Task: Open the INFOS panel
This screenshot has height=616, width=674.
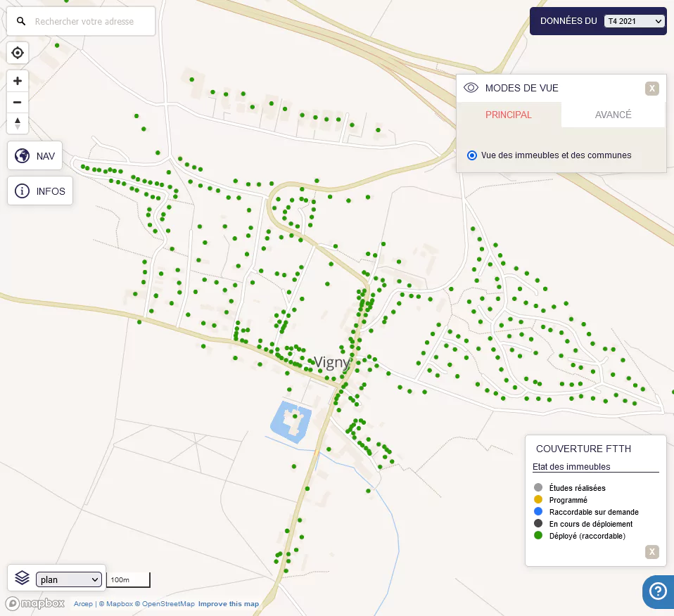Action: (x=40, y=191)
